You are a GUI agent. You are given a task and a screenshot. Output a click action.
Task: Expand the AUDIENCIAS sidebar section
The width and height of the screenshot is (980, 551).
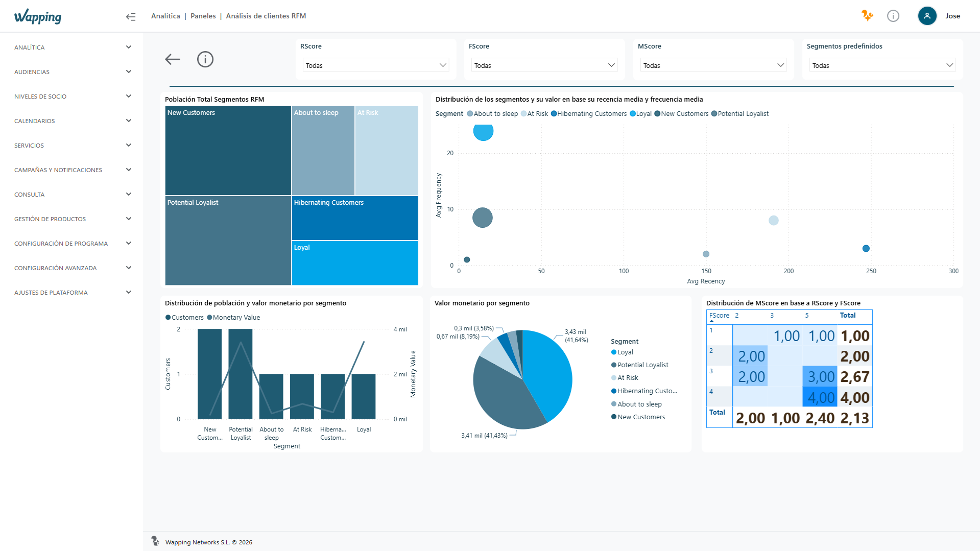point(71,72)
